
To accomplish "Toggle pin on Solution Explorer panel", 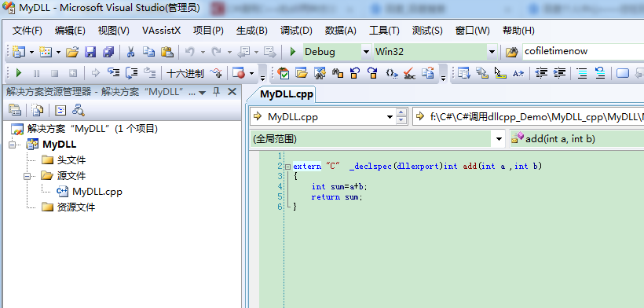I will coord(216,92).
